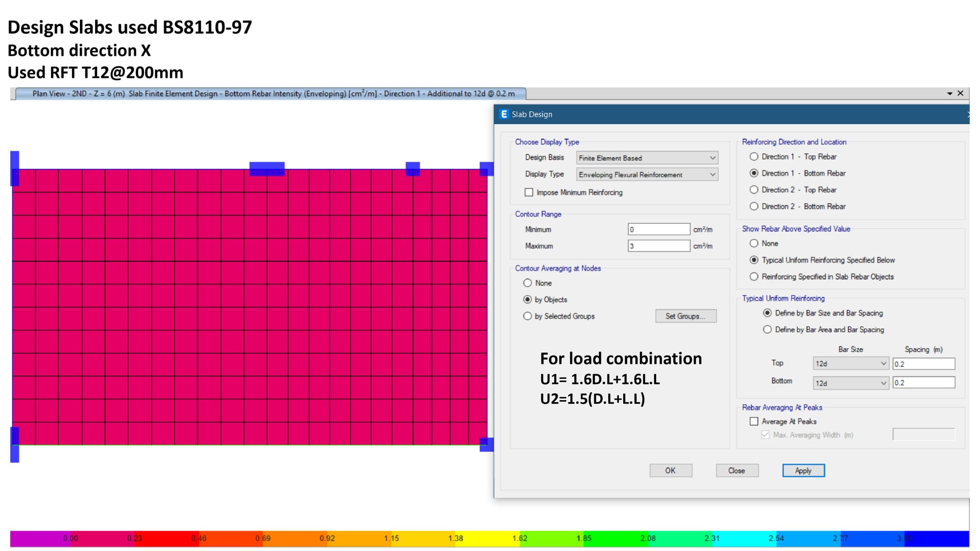The height and width of the screenshot is (551, 980).
Task: Open the Top bar size dropdown
Action: click(850, 363)
